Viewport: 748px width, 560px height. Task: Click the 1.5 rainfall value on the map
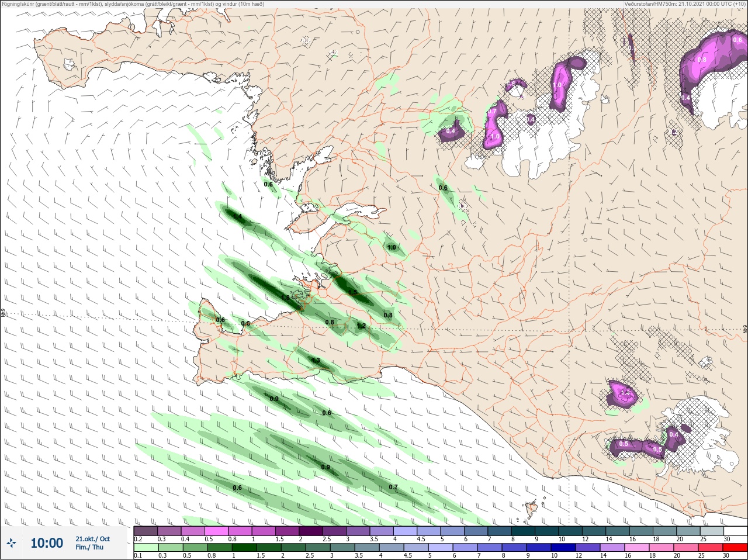point(352,292)
